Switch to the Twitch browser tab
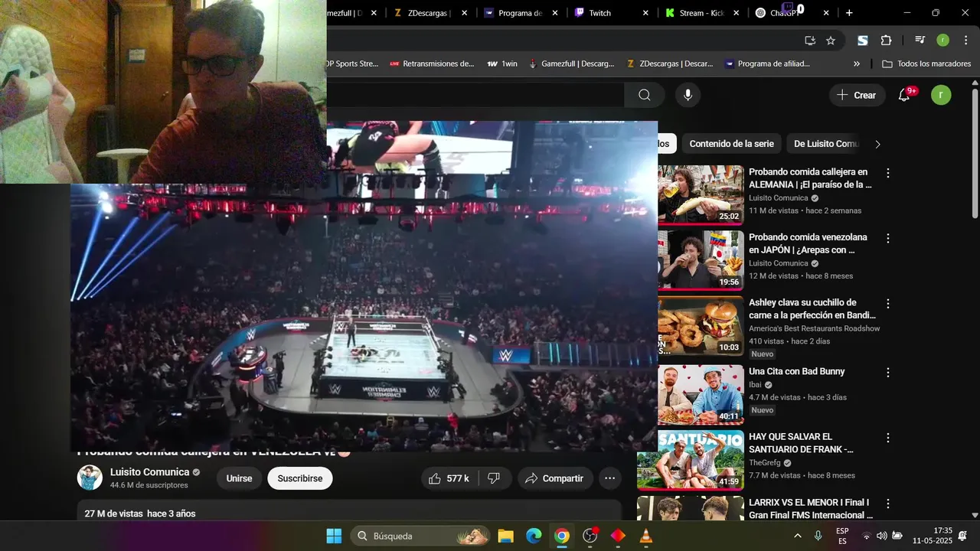The image size is (980, 551). coord(600,13)
